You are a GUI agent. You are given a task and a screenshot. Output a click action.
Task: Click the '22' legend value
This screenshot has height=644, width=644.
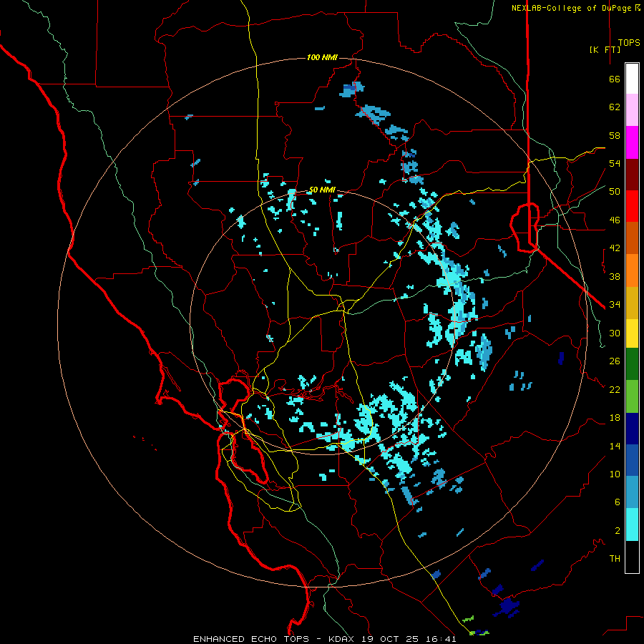[615, 389]
